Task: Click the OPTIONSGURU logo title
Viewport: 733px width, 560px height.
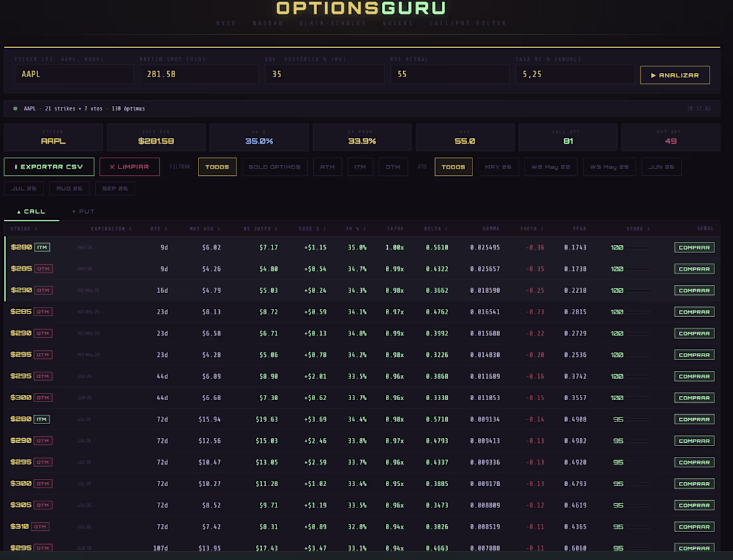Action: pyautogui.click(x=361, y=8)
